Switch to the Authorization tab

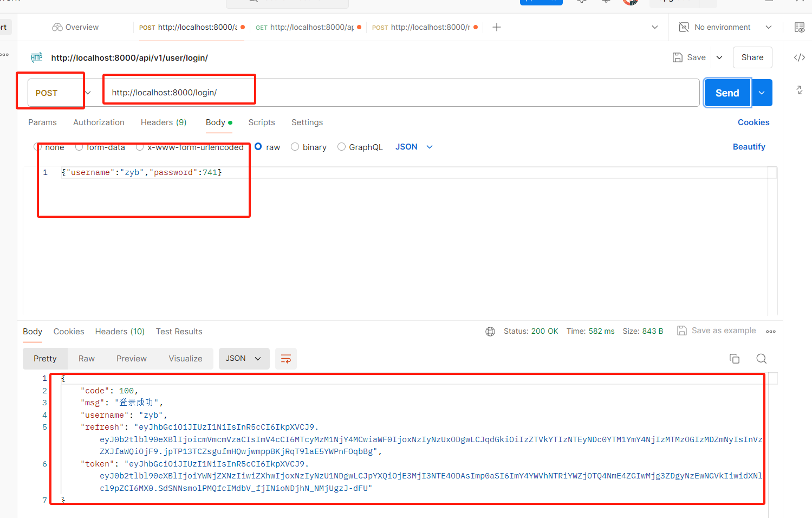tap(99, 122)
